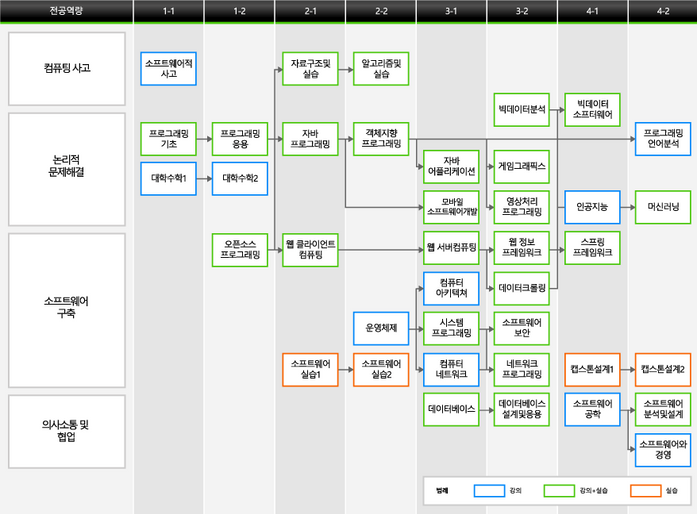Open the 캡스톤설계1 course box
The image size is (697, 514).
(593, 369)
